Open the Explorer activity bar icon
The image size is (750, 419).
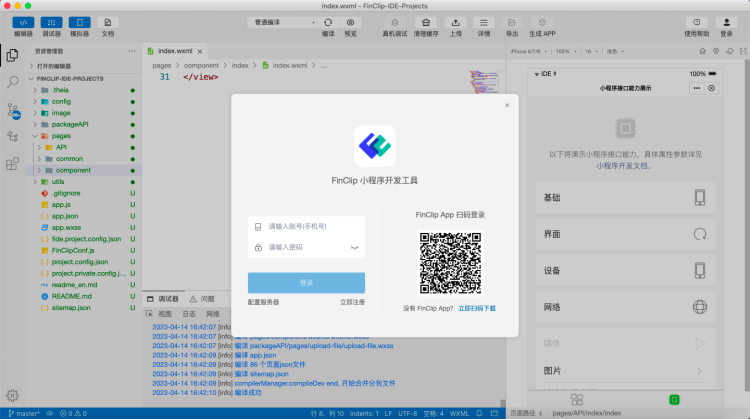pyautogui.click(x=12, y=55)
